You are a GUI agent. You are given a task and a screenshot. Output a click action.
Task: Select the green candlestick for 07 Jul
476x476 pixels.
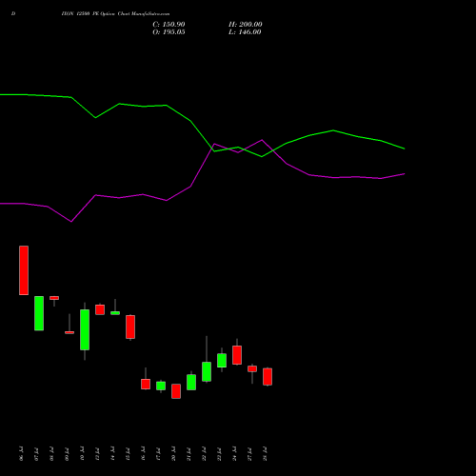(x=39, y=313)
